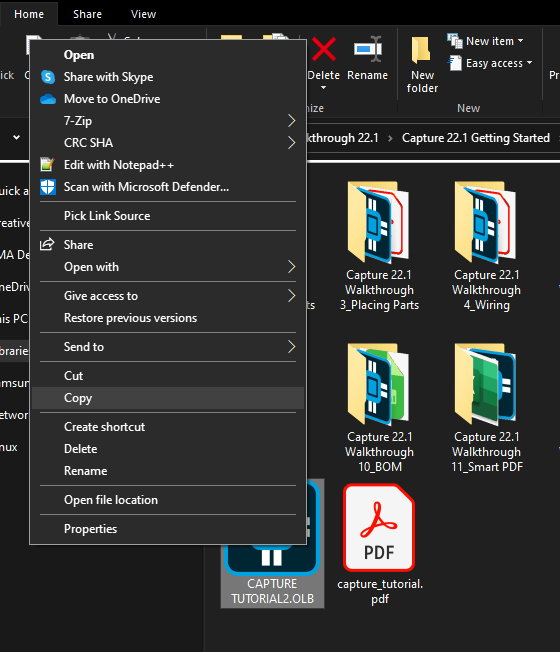Select the 10_BOM folder icon

378,384
